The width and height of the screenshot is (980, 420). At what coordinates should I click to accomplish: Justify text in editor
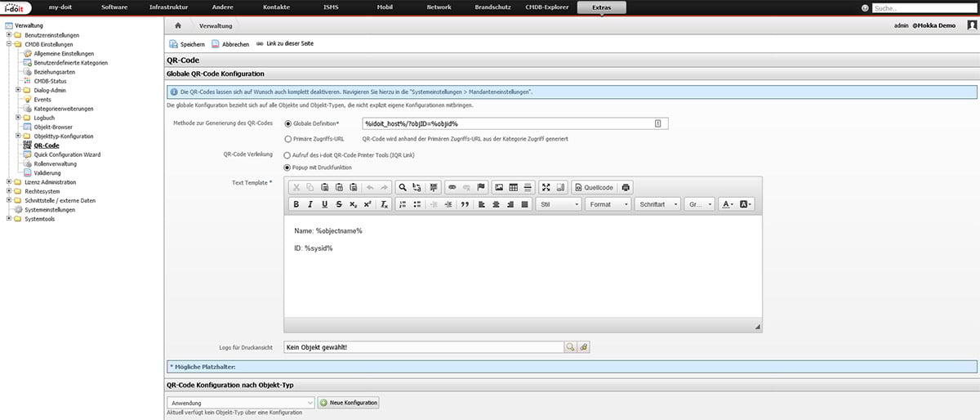click(526, 204)
